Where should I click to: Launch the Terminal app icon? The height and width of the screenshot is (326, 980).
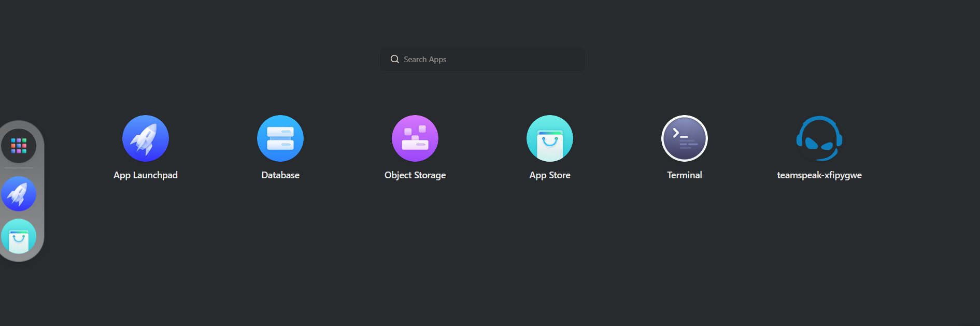(685, 138)
